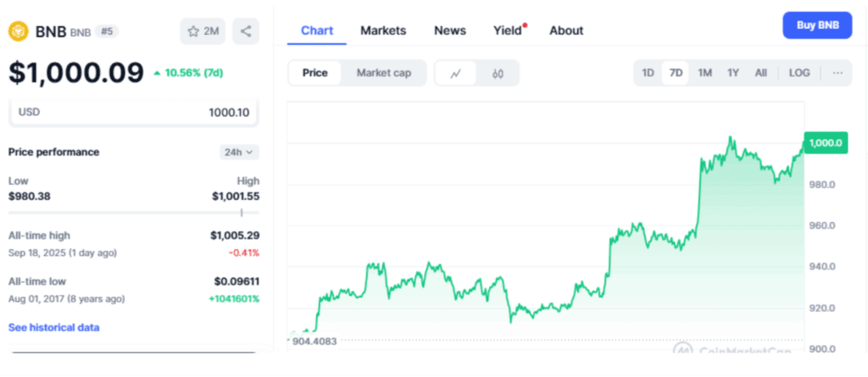Click the BNB coin logo icon
The height and width of the screenshot is (377, 868).
(x=19, y=31)
